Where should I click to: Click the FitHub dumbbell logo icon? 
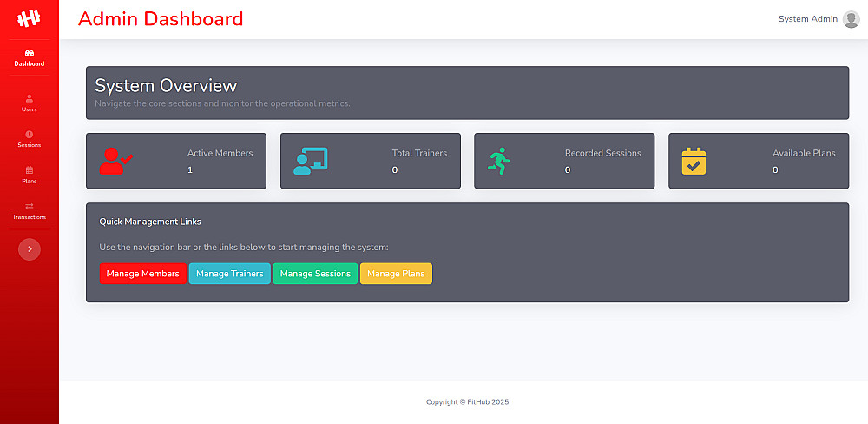30,19
